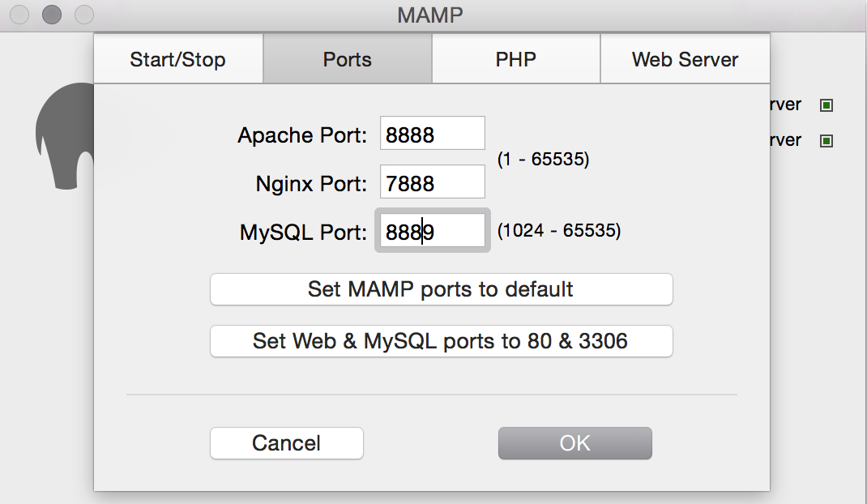This screenshot has height=504, width=867.
Task: Go to the Web Server tab
Action: pos(685,60)
